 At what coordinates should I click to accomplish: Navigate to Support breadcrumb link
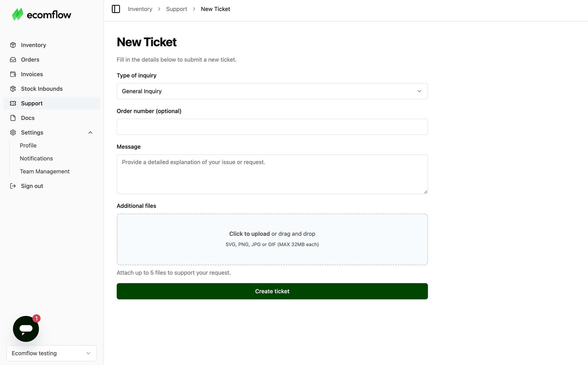[x=177, y=9]
